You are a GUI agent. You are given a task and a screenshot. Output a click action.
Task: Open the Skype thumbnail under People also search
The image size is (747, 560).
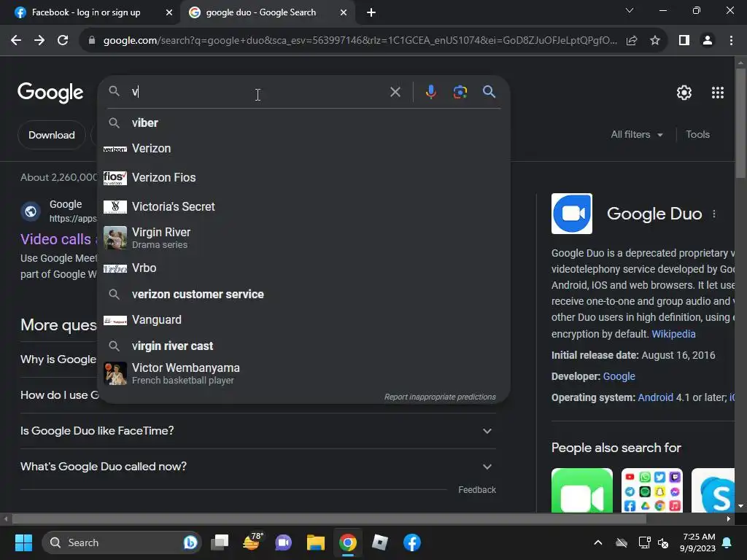[x=713, y=491]
